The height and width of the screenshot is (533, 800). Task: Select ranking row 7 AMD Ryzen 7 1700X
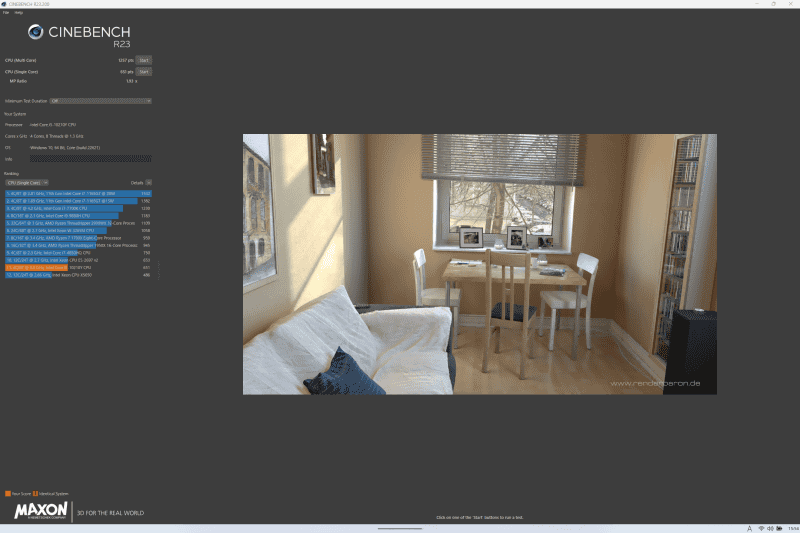pyautogui.click(x=79, y=238)
